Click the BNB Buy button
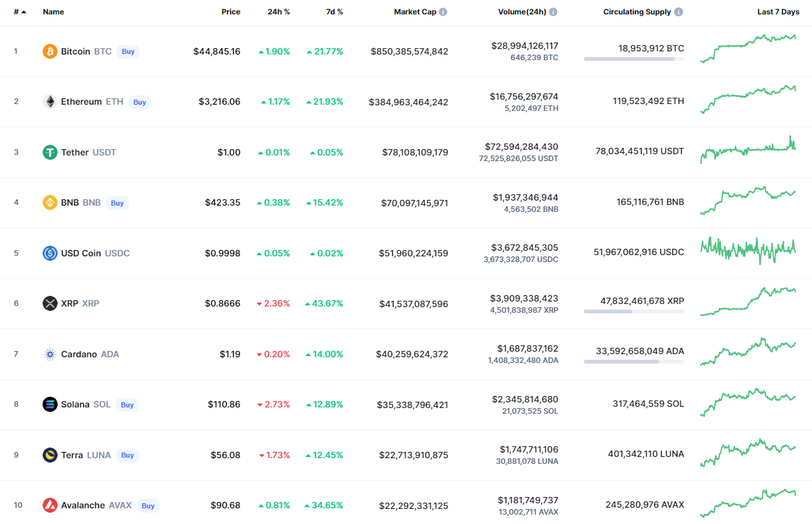Screen dimensions: 812x524 [x=117, y=203]
